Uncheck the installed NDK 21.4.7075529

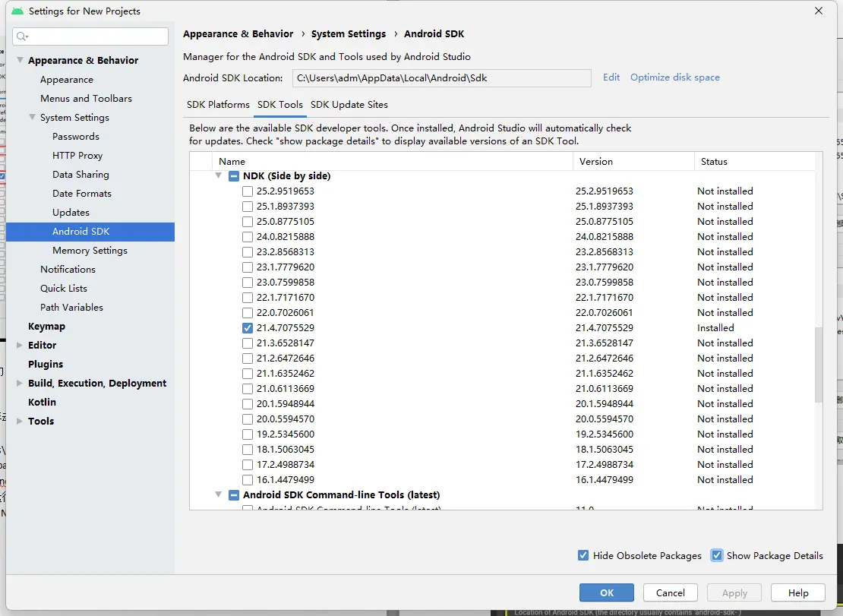(248, 328)
